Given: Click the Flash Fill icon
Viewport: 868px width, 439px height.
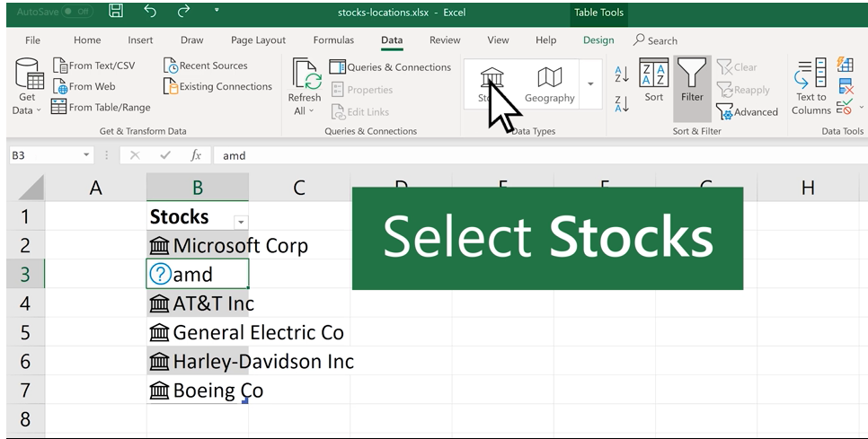Looking at the screenshot, I should click(846, 65).
